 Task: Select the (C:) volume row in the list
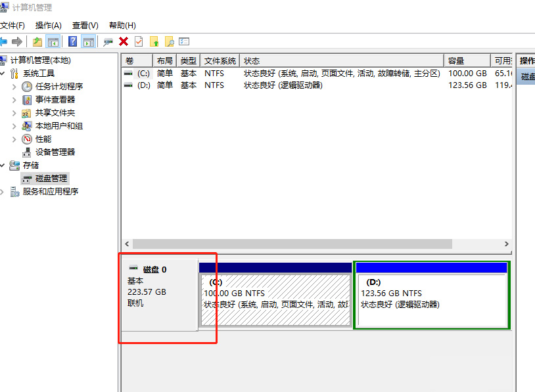pos(197,74)
